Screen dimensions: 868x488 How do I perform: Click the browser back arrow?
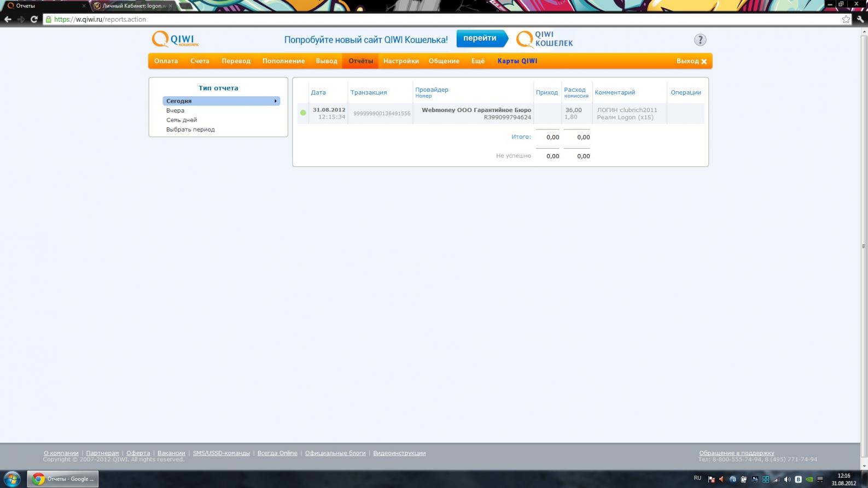point(8,19)
